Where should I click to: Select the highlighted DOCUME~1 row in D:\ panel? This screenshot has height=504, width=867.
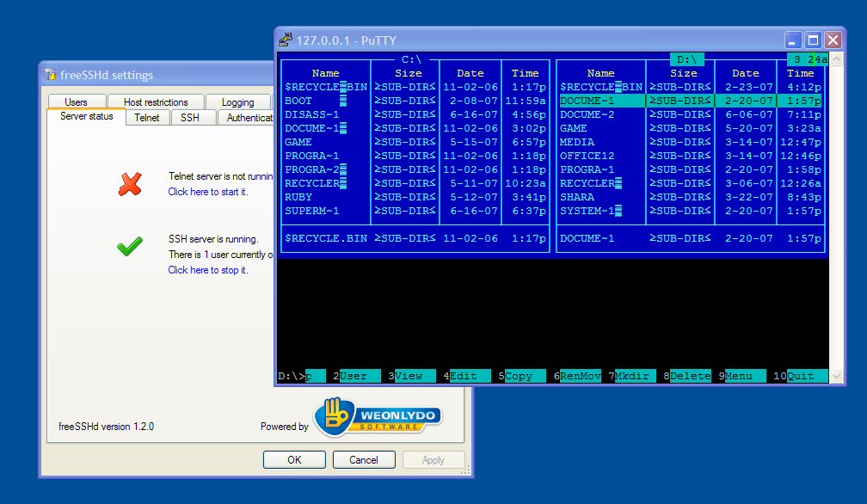(691, 101)
